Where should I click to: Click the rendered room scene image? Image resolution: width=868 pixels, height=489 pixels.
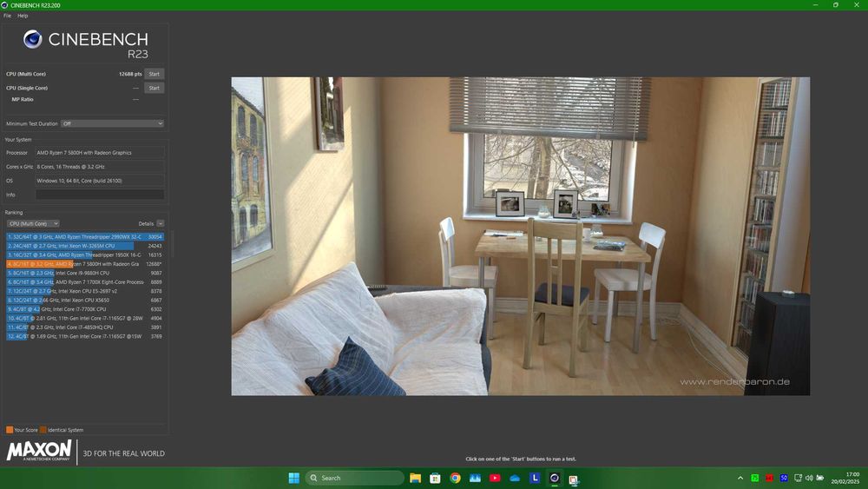pos(520,236)
